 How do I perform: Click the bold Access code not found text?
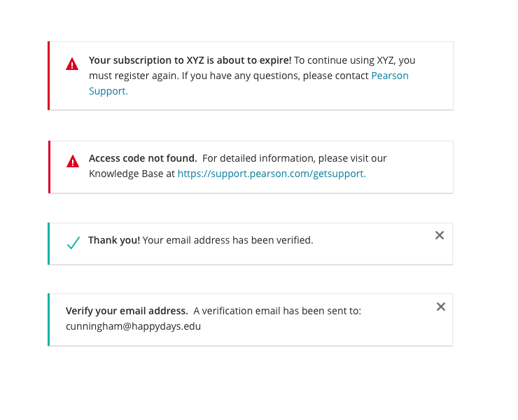pyautogui.click(x=143, y=158)
